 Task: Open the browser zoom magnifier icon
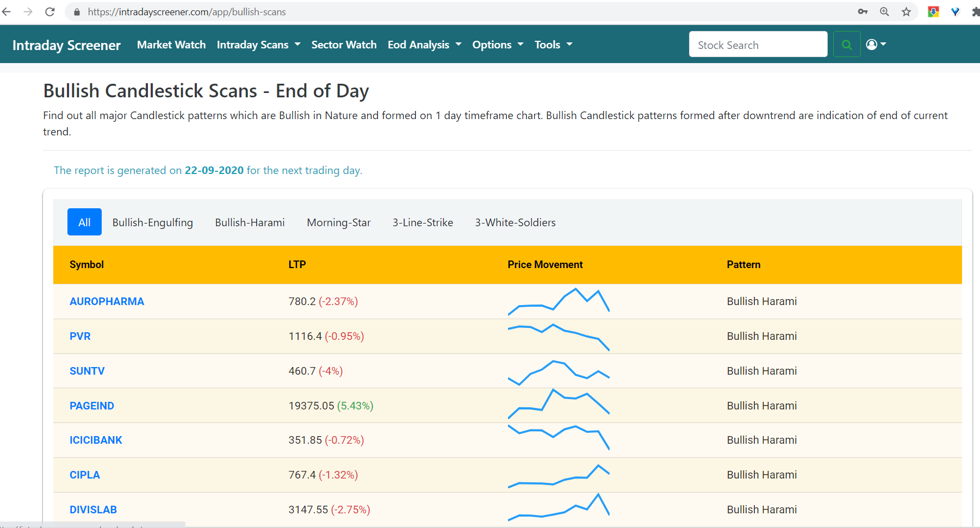[884, 11]
